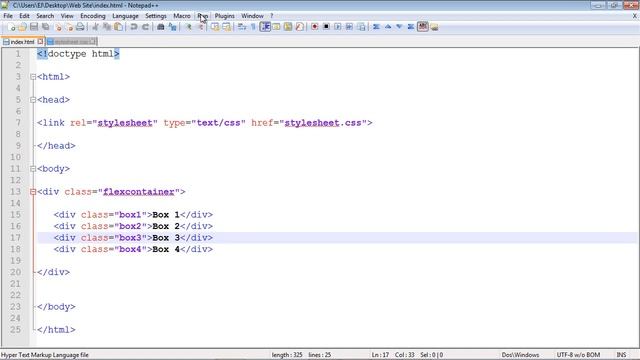Click the 'length : 325' status text
This screenshot has width=640, height=360.
(x=287, y=355)
